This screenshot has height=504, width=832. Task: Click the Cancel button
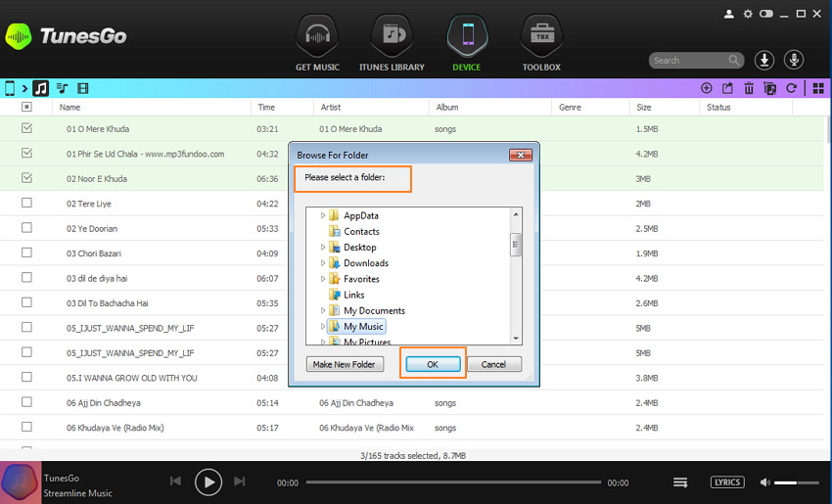(x=493, y=364)
